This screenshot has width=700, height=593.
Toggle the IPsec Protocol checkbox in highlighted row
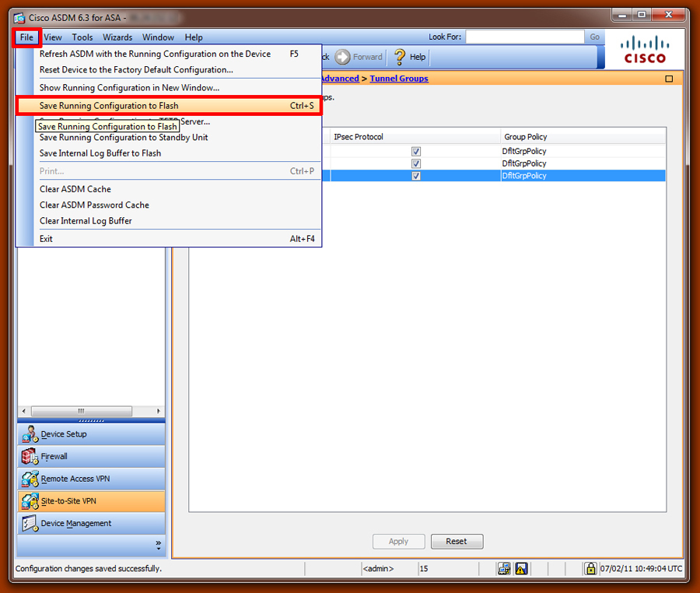(x=416, y=176)
